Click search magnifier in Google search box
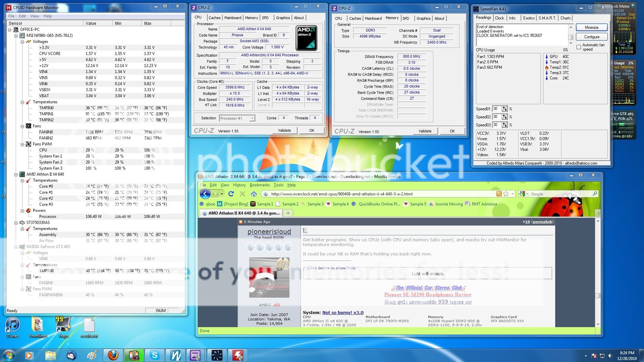 (x=595, y=194)
